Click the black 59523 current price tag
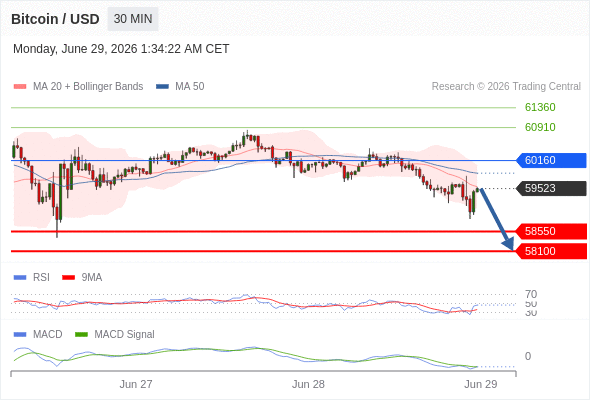590x400 pixels. click(x=550, y=188)
